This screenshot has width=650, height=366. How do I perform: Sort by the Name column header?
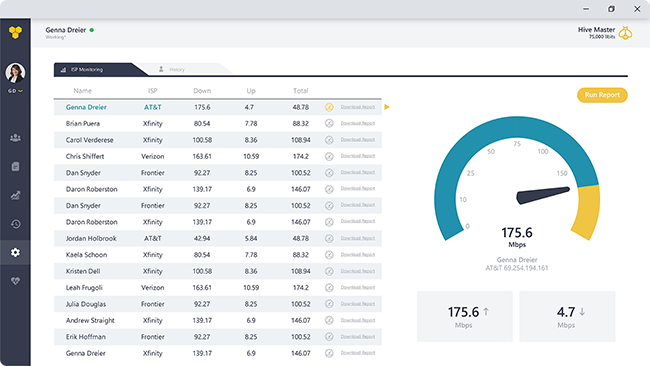point(82,91)
